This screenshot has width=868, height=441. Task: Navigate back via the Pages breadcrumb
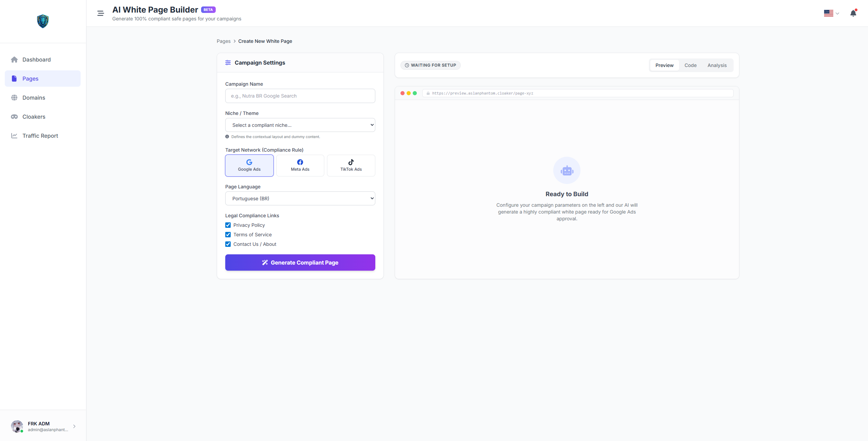click(224, 41)
